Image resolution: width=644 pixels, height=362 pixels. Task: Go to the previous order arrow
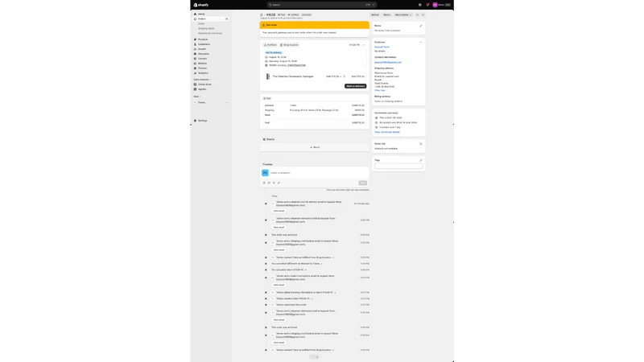pyautogui.click(x=418, y=14)
